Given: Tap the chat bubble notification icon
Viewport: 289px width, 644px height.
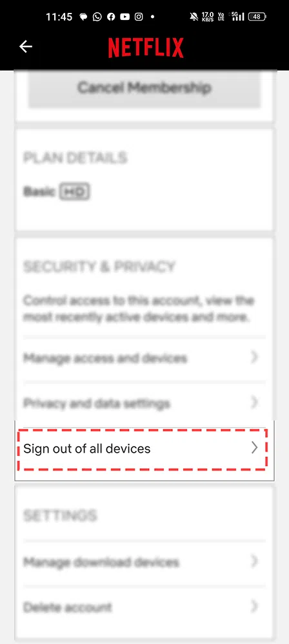Looking at the screenshot, I should tap(84, 17).
